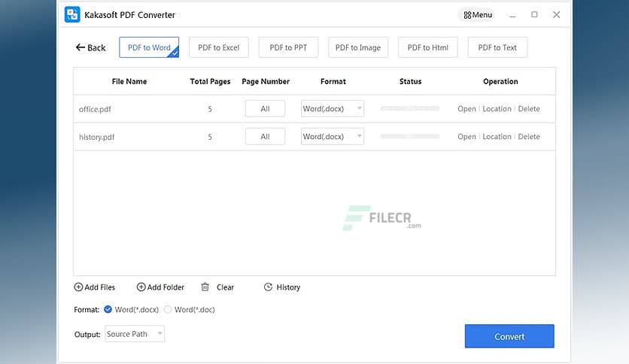
Task: Click the Format column header
Action: coord(333,81)
